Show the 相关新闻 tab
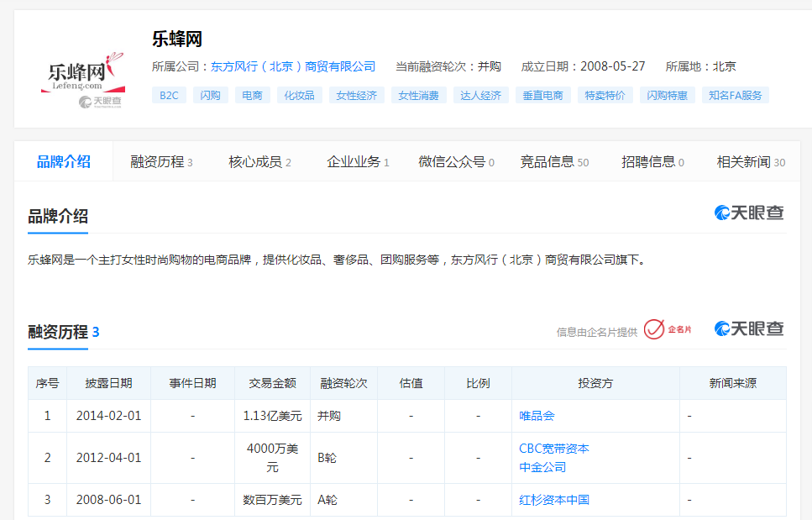Screen dimensions: 812x520 (750, 162)
